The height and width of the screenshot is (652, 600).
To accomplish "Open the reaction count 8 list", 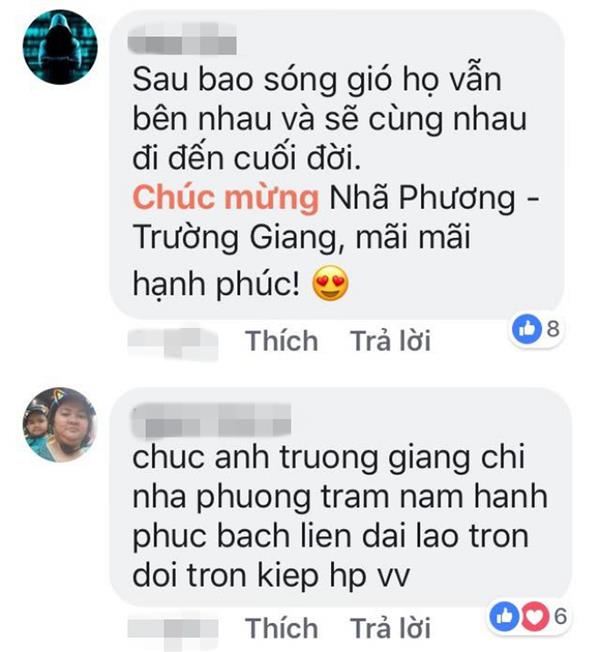I will (553, 329).
